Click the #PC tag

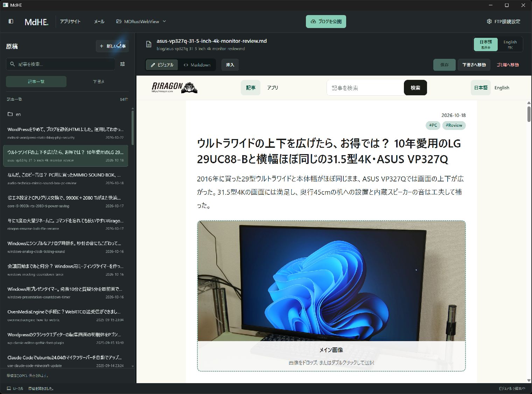pos(433,125)
